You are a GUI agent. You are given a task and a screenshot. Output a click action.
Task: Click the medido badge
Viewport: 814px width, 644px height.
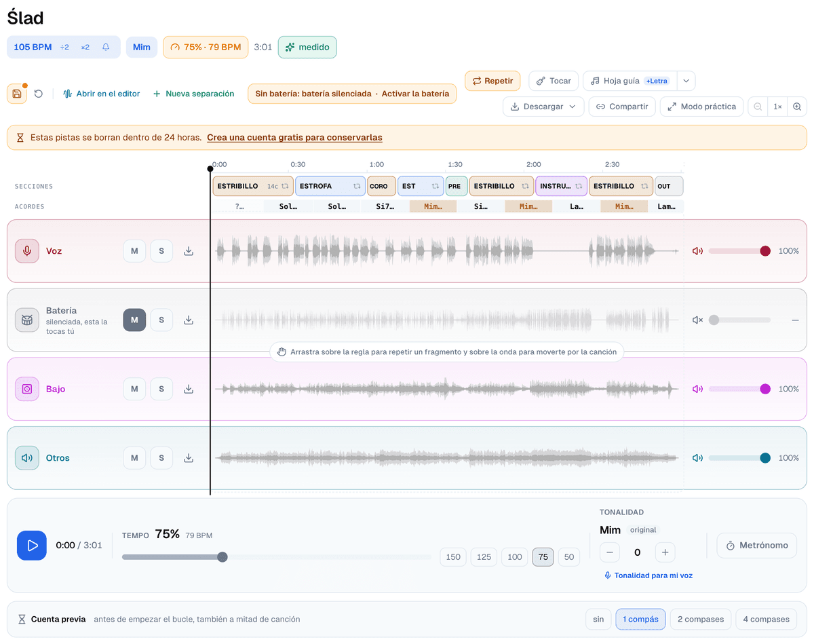307,48
